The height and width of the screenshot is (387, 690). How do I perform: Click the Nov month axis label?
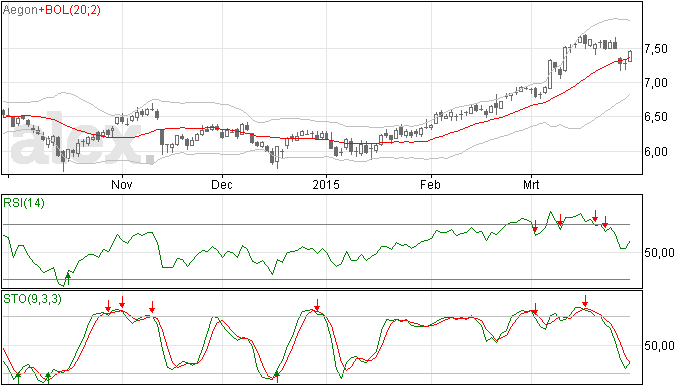122,184
